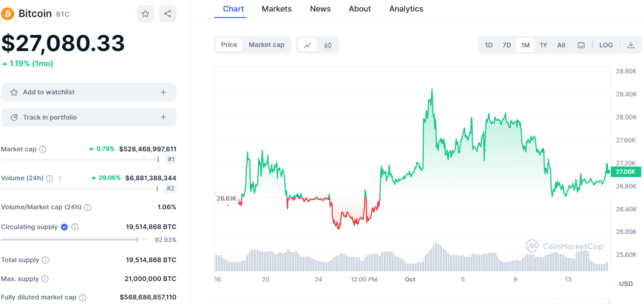This screenshot has height=304, width=644.
Task: Click the $6,881,388,344 volume value
Action: point(151,178)
